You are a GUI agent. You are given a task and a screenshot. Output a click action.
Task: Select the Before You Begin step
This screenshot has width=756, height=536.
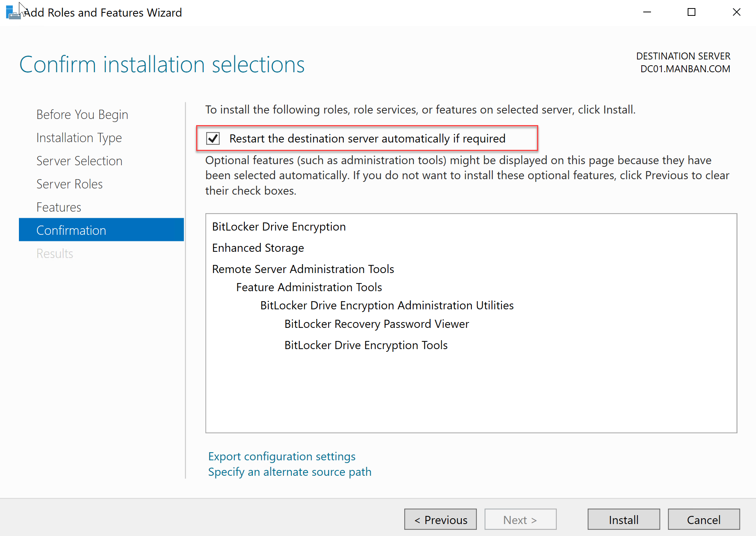pyautogui.click(x=82, y=114)
